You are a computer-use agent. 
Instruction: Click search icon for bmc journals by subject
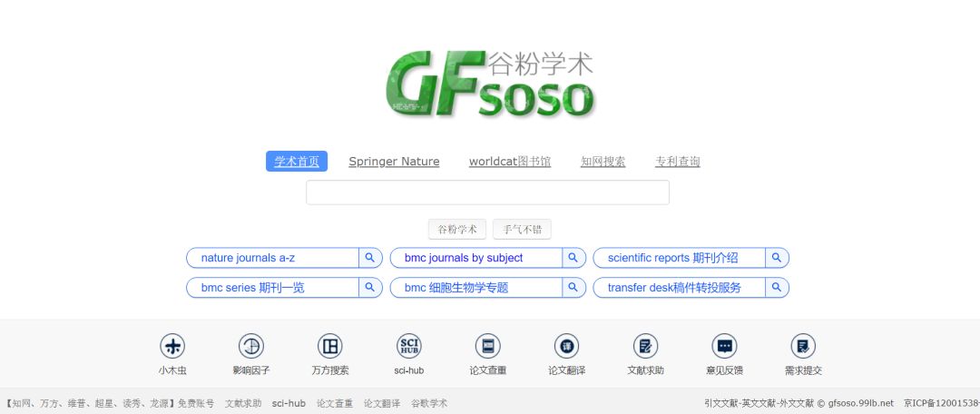click(573, 258)
